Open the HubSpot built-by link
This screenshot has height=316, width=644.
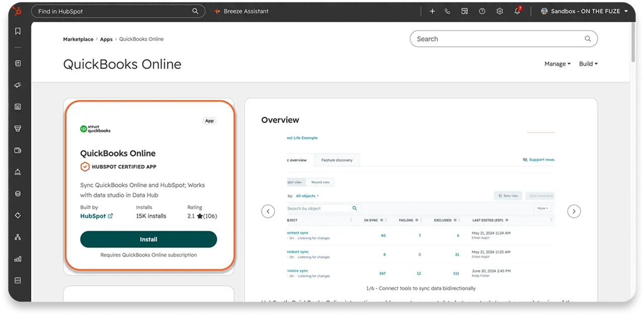[97, 216]
